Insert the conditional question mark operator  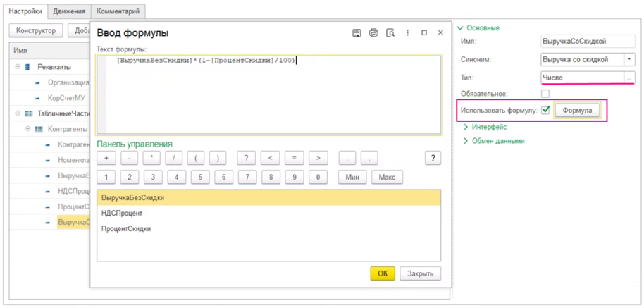[247, 158]
